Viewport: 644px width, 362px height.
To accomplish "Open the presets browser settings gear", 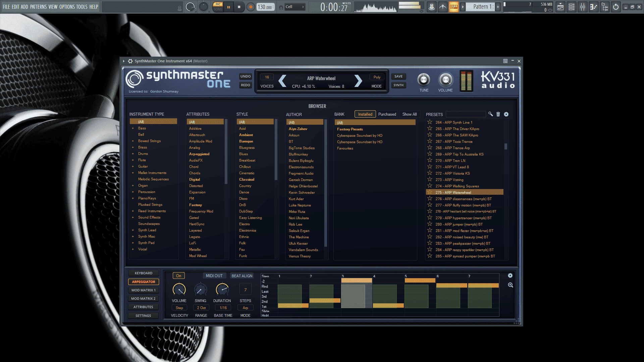I will pos(506,114).
